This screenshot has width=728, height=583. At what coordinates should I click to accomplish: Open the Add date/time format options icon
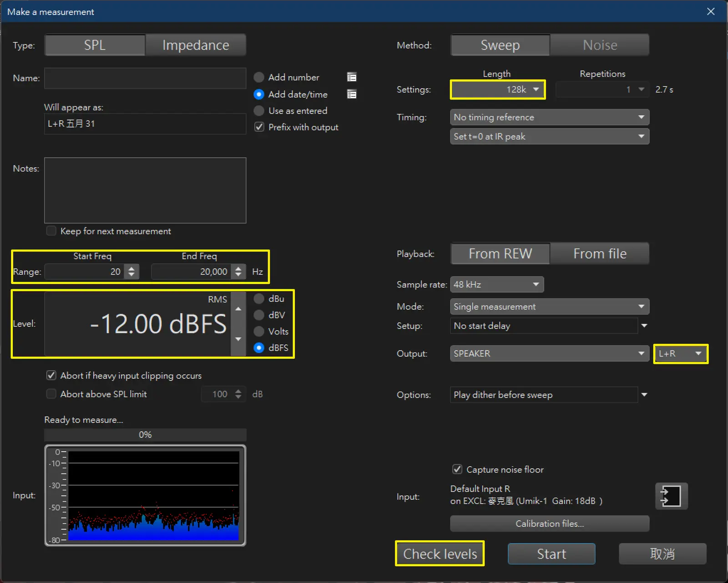[352, 94]
